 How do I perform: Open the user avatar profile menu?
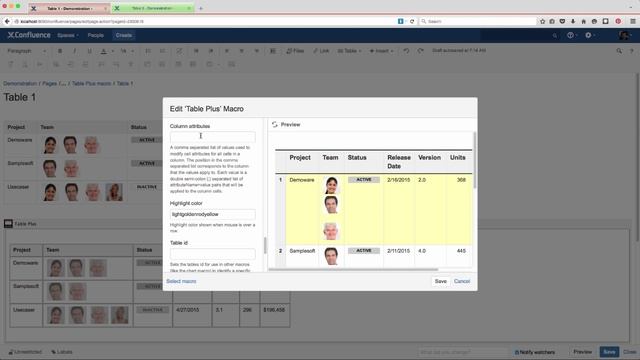point(624,36)
